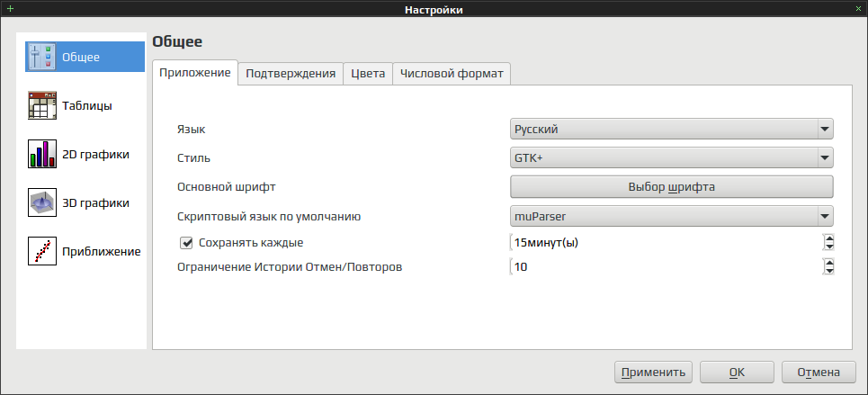Click the Применить button
This screenshot has width=868, height=395.
653,373
